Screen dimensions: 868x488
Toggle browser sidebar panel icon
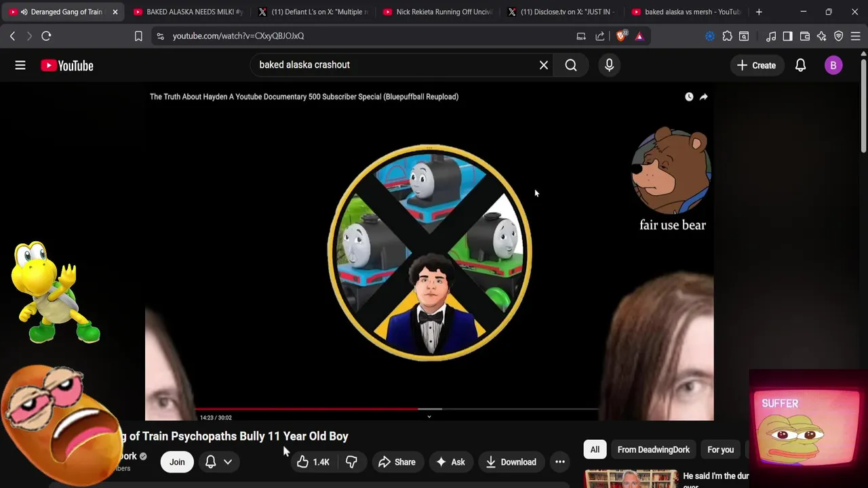click(x=787, y=36)
